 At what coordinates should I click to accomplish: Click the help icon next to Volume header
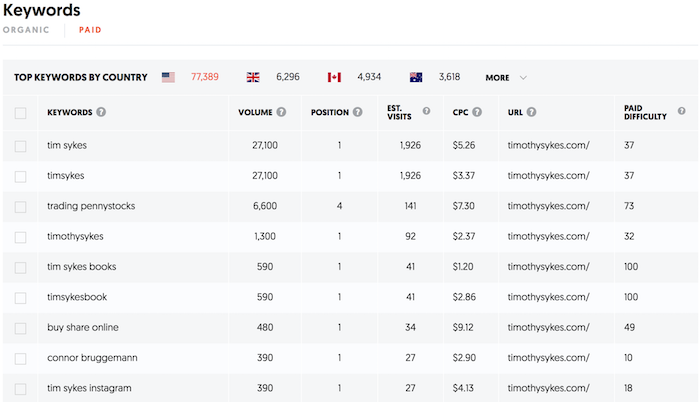[281, 112]
